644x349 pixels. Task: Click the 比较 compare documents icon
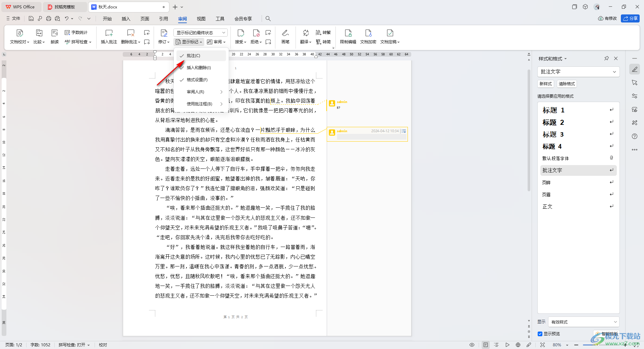click(39, 37)
